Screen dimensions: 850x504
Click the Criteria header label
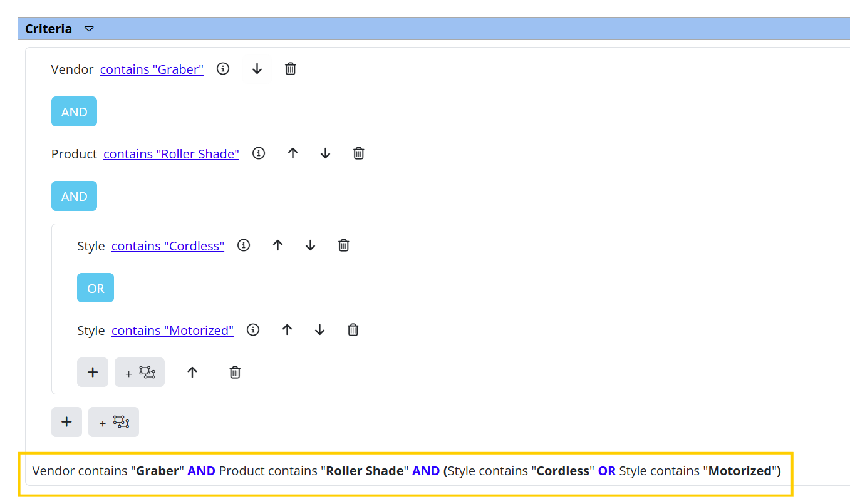click(48, 29)
